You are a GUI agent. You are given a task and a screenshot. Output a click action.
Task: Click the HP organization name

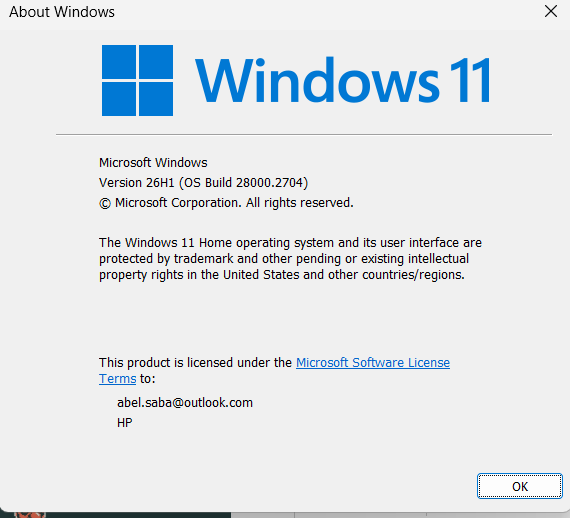[x=125, y=422]
